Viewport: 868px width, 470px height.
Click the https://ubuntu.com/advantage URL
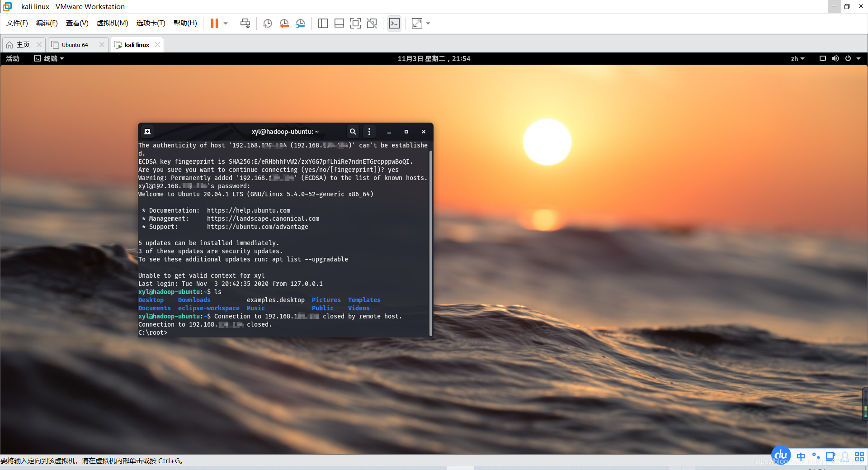[258, 227]
